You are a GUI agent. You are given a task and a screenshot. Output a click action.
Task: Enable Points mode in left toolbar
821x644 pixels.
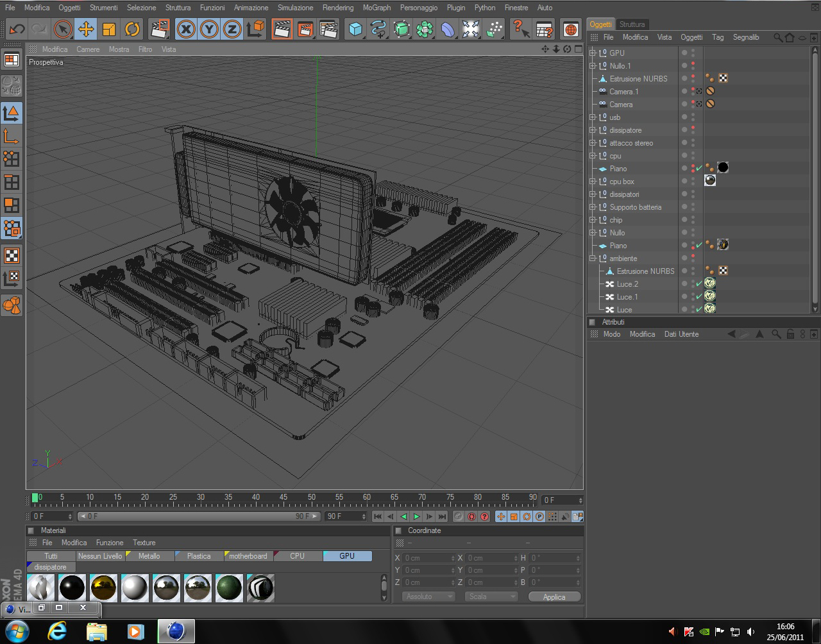point(12,158)
